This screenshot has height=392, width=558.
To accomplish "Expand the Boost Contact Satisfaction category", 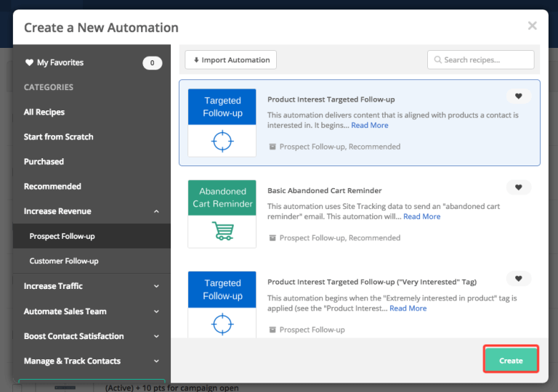I will pos(156,336).
